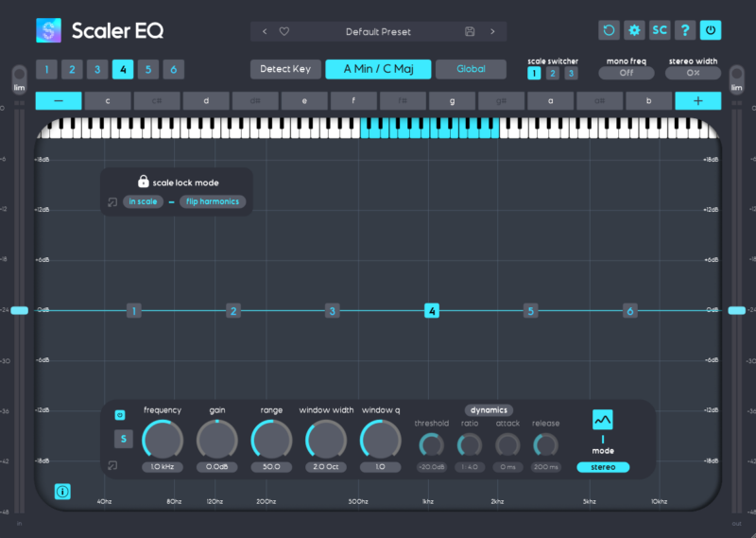Toggle the dynamics section on
The width and height of the screenshot is (756, 538).
tap(489, 410)
